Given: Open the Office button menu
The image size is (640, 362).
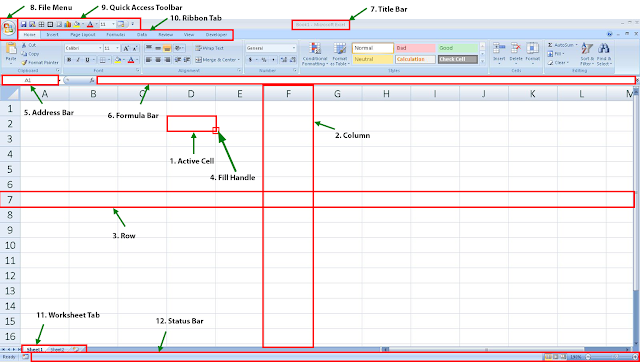Looking at the screenshot, I should click(x=9, y=29).
